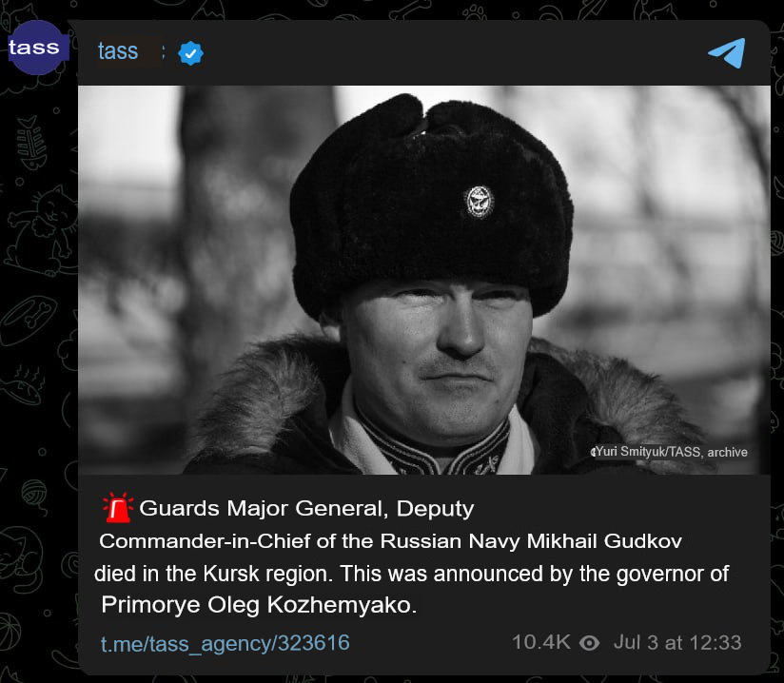
Task: Open the black-and-white photo of the general
Action: coord(424,280)
